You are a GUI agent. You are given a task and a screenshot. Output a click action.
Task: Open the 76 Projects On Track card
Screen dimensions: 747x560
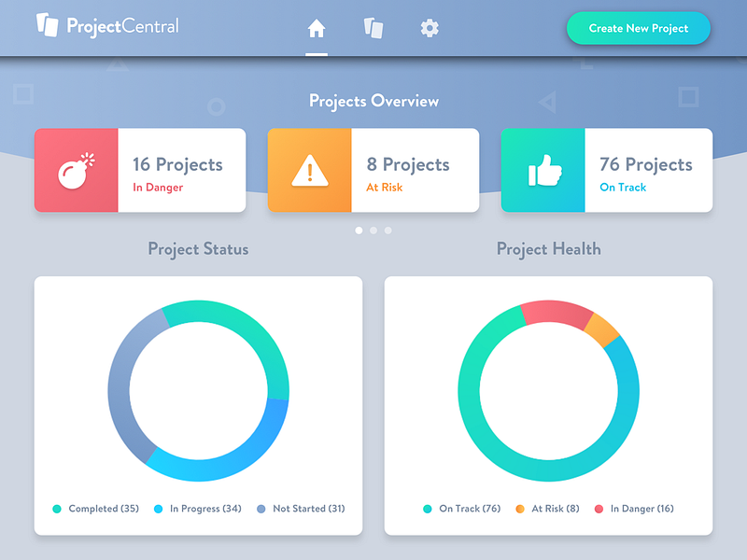pos(607,170)
